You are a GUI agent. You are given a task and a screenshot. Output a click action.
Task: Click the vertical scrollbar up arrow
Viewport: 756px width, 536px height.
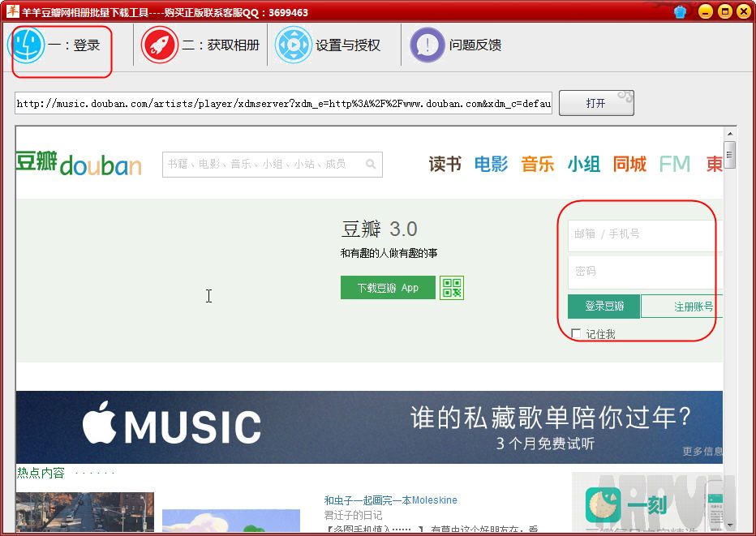click(x=729, y=132)
